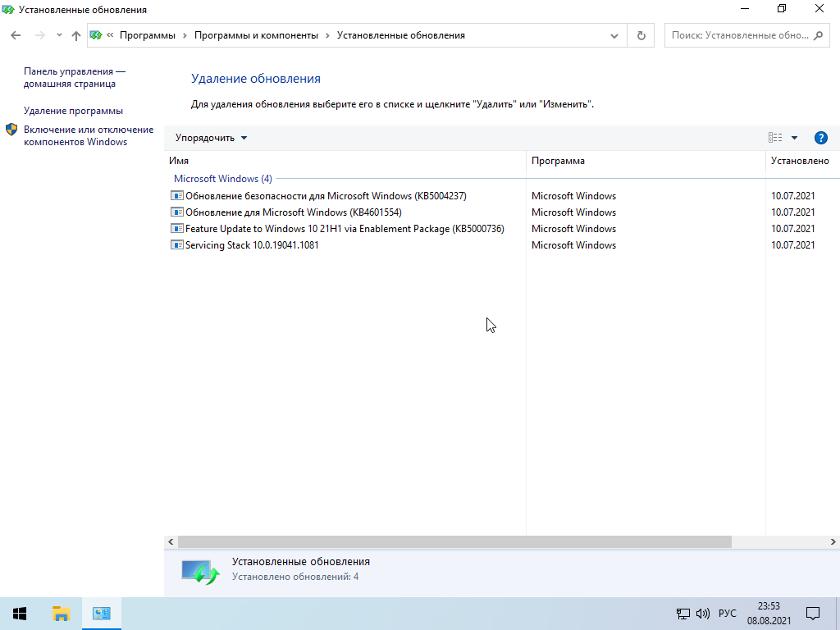
Task: Expand the Упорядочить dropdown menu
Action: [x=211, y=138]
